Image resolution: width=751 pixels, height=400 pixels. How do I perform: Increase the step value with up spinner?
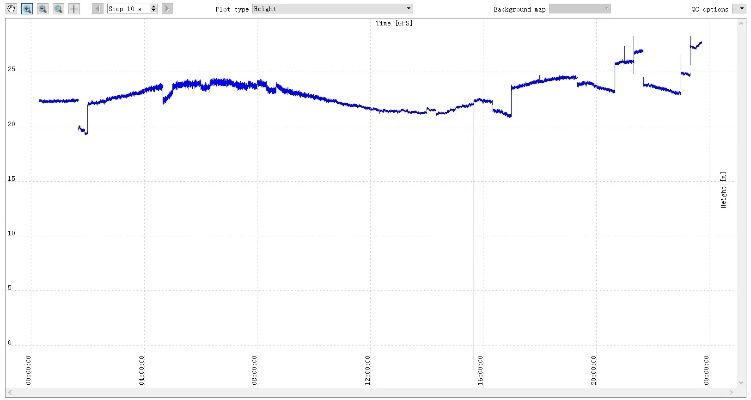pos(154,6)
